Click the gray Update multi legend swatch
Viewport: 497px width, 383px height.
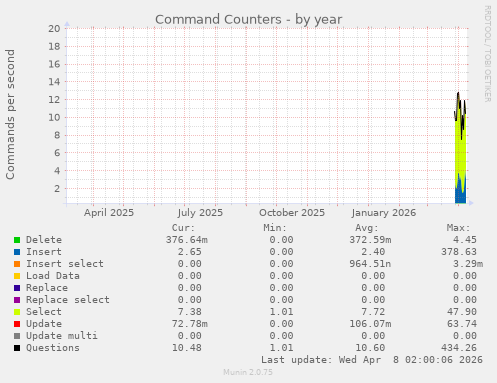pos(17,336)
